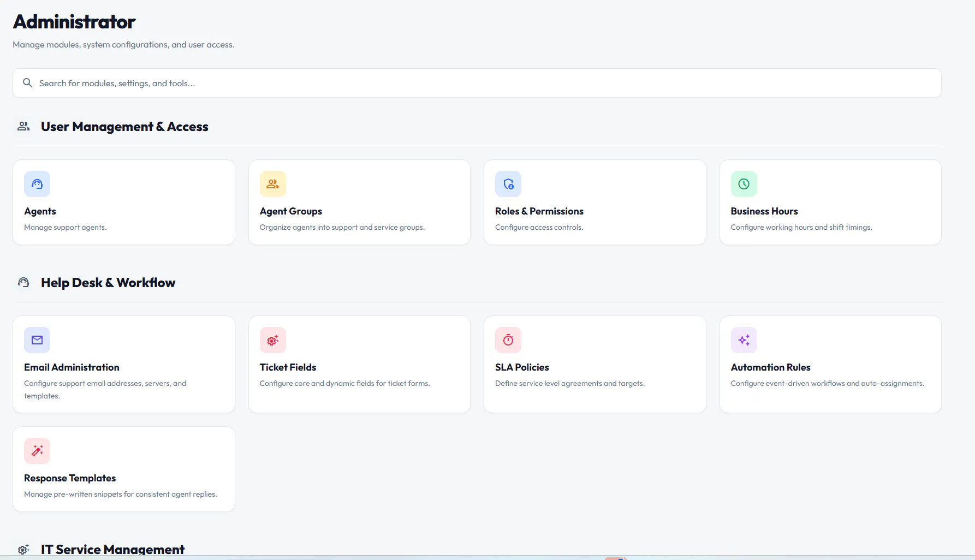This screenshot has height=560, width=975.
Task: Open Email Administration title
Action: (x=72, y=367)
